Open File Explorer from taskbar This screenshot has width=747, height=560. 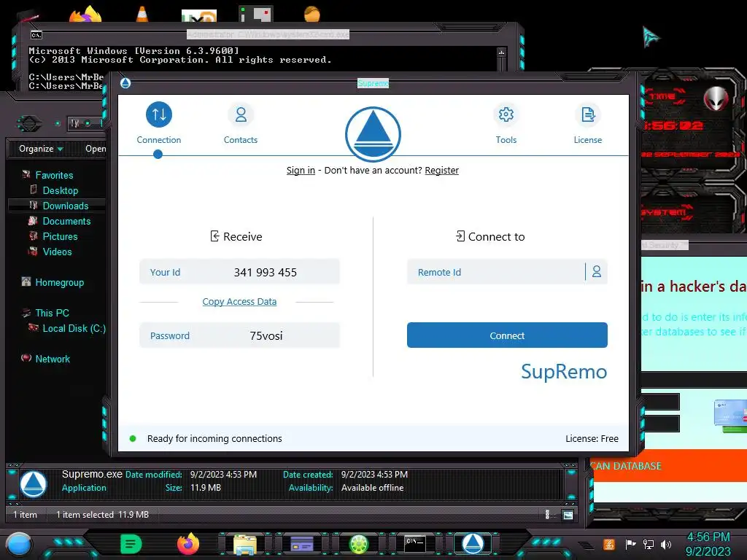(245, 544)
